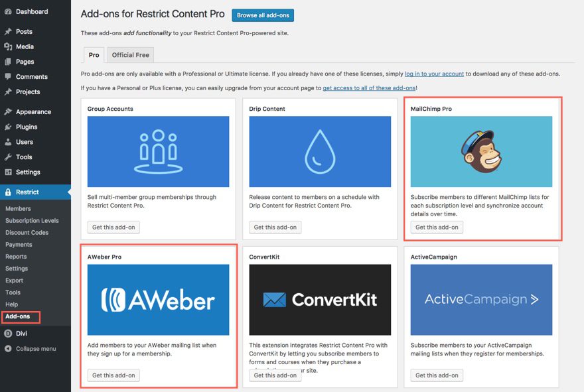This screenshot has width=584, height=392.
Task: Click get access to all add-ons link
Action: tap(369, 88)
